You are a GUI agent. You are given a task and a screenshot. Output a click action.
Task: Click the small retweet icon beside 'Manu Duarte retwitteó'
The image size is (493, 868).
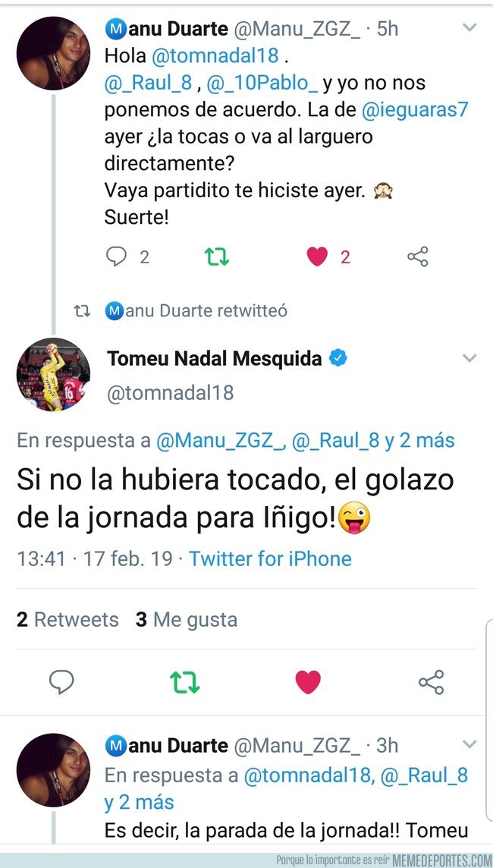pyautogui.click(x=82, y=312)
